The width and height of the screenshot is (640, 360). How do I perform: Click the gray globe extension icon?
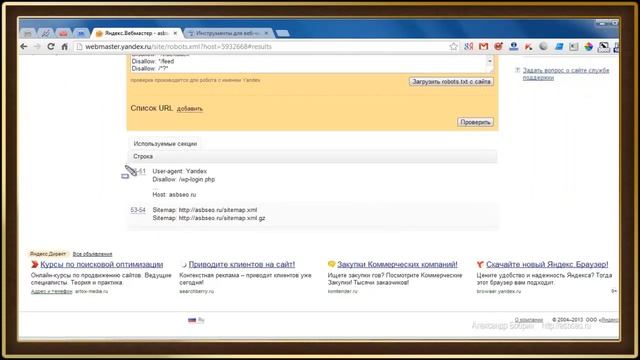tap(543, 47)
